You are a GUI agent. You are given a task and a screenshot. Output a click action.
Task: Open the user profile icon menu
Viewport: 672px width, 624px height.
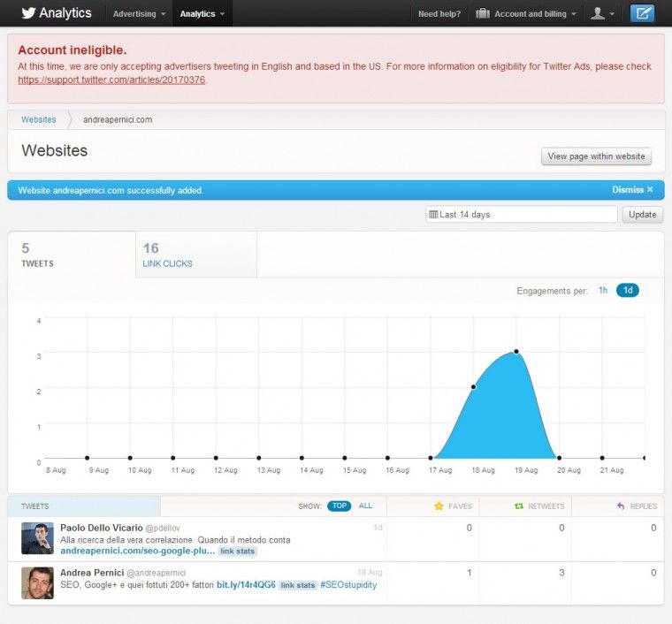click(602, 14)
